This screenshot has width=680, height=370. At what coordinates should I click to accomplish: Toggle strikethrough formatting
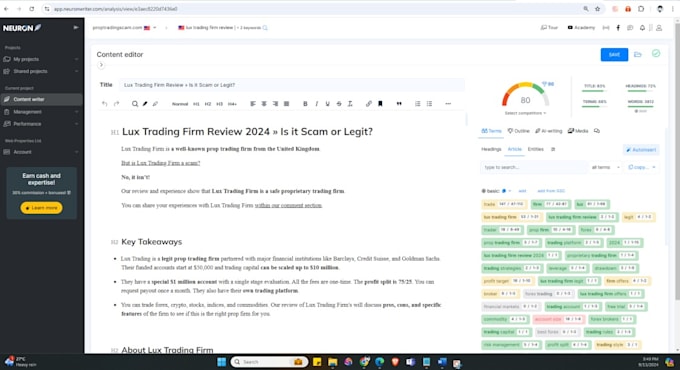(x=339, y=104)
